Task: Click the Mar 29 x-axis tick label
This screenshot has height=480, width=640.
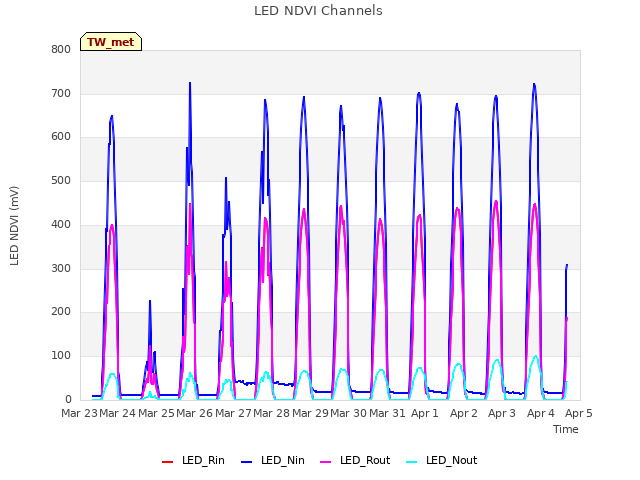Action: click(310, 413)
